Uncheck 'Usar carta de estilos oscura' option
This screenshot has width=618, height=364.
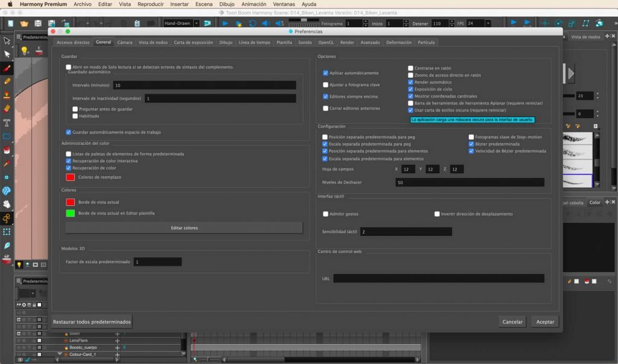click(x=410, y=110)
